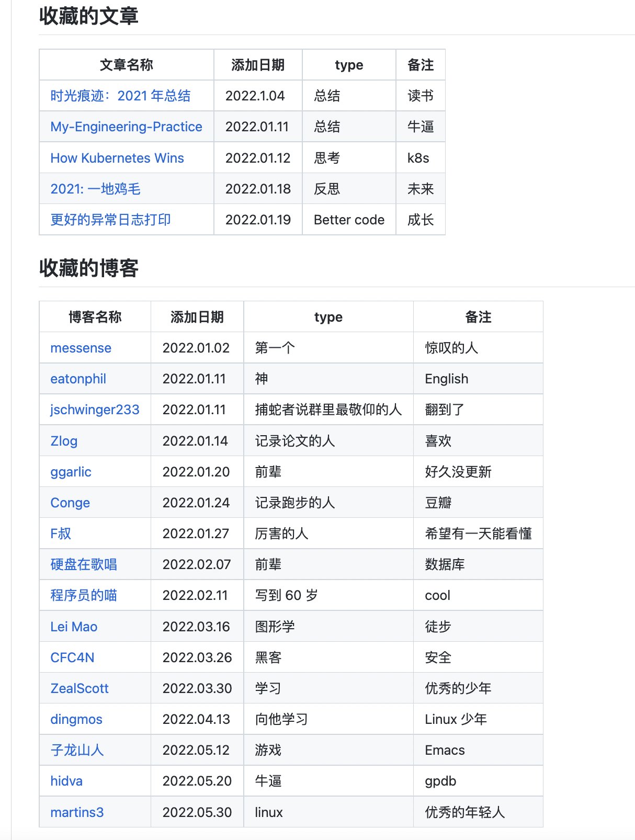The width and height of the screenshot is (635, 840).
Task: Visit the 硬盘在歌唱 blog link
Action: coord(84,564)
